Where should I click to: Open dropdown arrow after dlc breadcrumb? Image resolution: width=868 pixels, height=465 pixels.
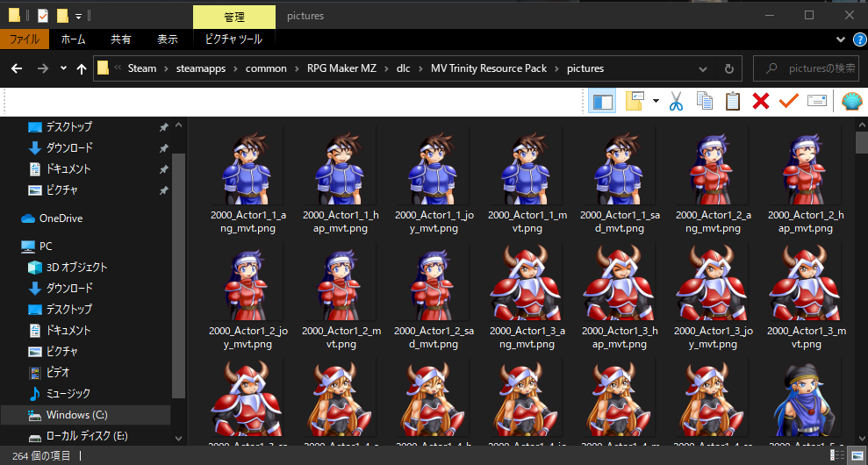click(x=420, y=68)
